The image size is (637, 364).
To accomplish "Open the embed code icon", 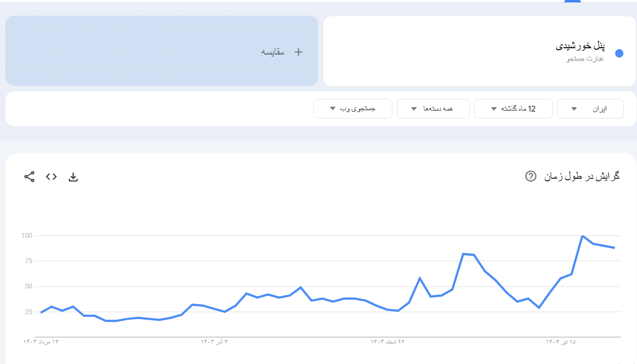I will [51, 177].
